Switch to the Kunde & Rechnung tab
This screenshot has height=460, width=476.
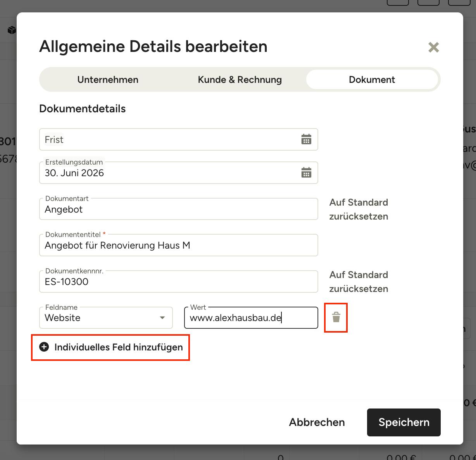pos(240,79)
